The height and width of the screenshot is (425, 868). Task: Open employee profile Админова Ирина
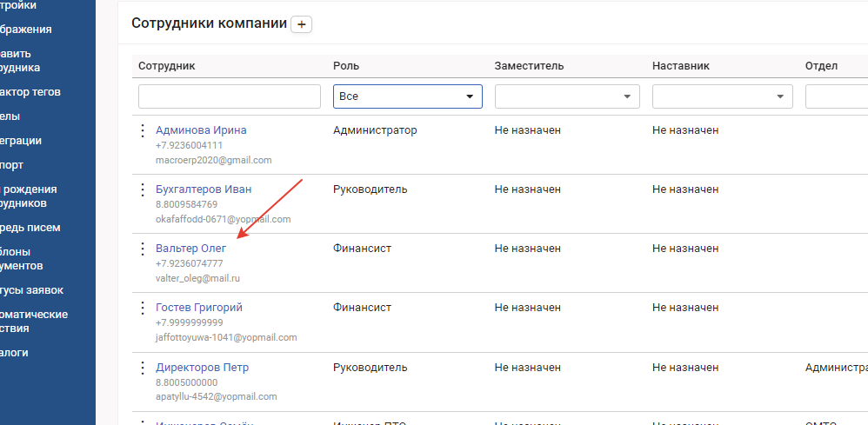[x=201, y=130]
